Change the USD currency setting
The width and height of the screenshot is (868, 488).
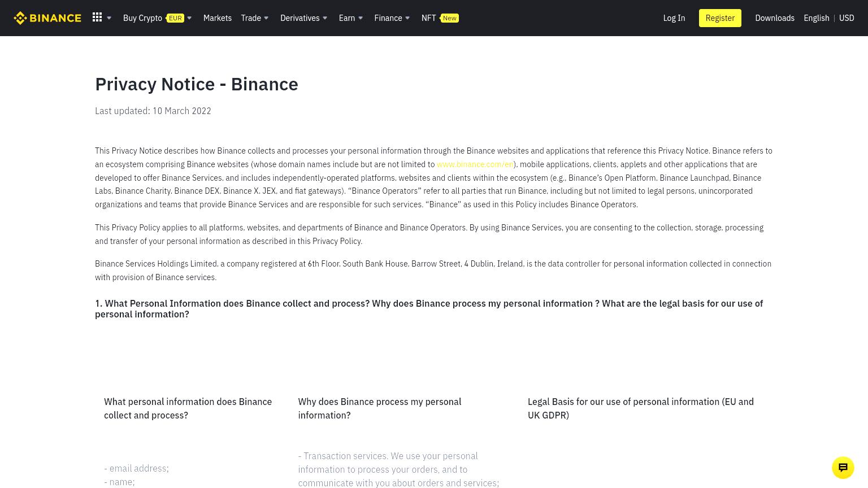pyautogui.click(x=847, y=18)
